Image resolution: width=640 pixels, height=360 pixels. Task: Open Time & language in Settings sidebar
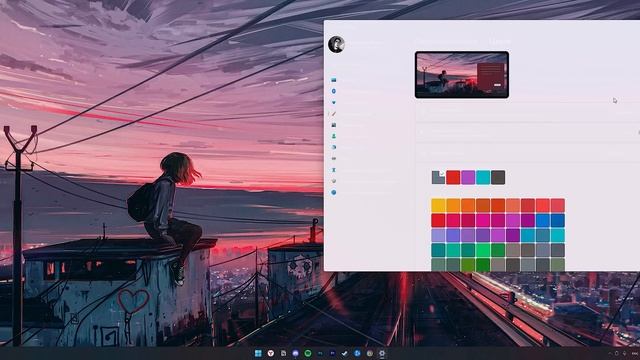coord(333,147)
